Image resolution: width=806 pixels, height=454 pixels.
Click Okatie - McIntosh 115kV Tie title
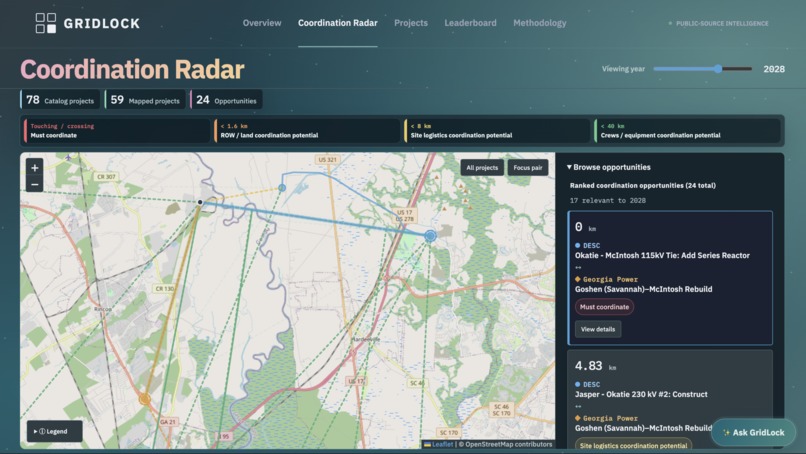pos(662,256)
